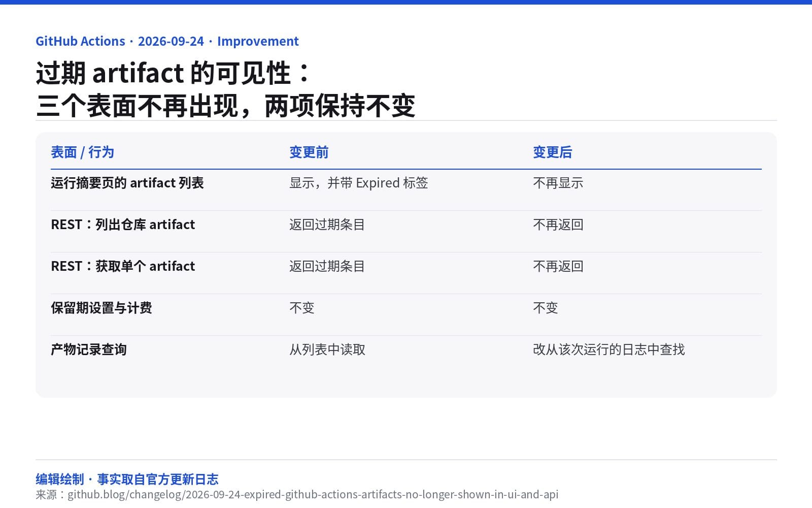Click the cell '从列表中读取'
This screenshot has height=508, width=812.
[327, 350]
